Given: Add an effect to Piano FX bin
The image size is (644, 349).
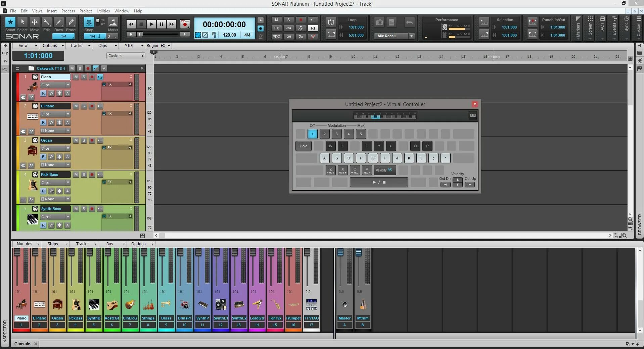Looking at the screenshot, I should point(130,84).
